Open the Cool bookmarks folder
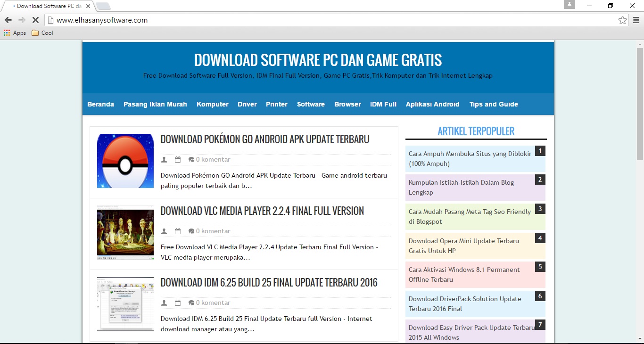644x344 pixels. coord(42,33)
